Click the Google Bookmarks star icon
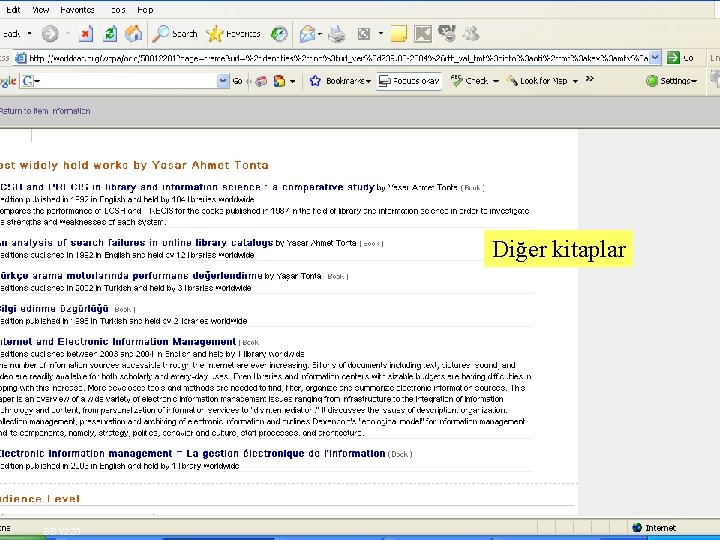Image resolution: width=720 pixels, height=540 pixels. (x=315, y=81)
